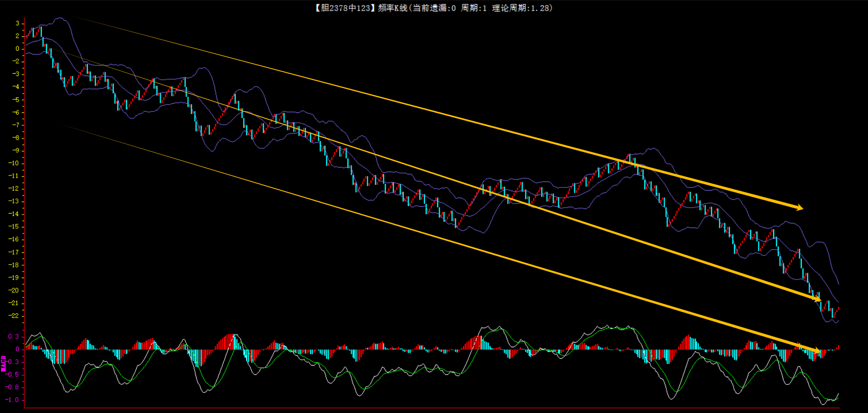Click the -0.8 MACD axis label
Viewport: 868px width, 413px height.
point(12,387)
